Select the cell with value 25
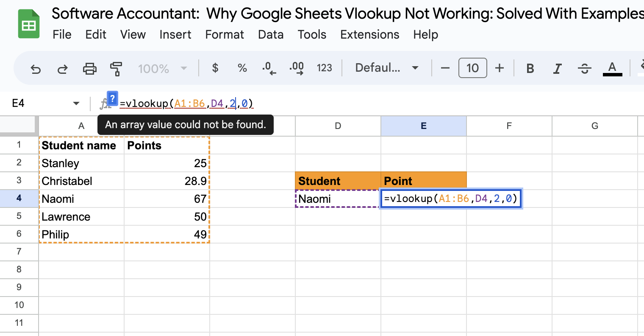The width and height of the screenshot is (644, 336). tap(167, 163)
